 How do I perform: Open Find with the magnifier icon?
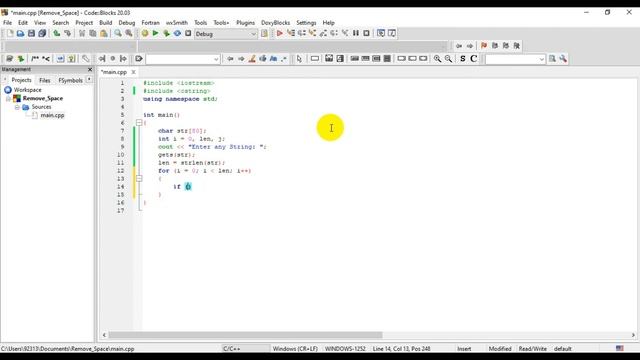(x=118, y=33)
